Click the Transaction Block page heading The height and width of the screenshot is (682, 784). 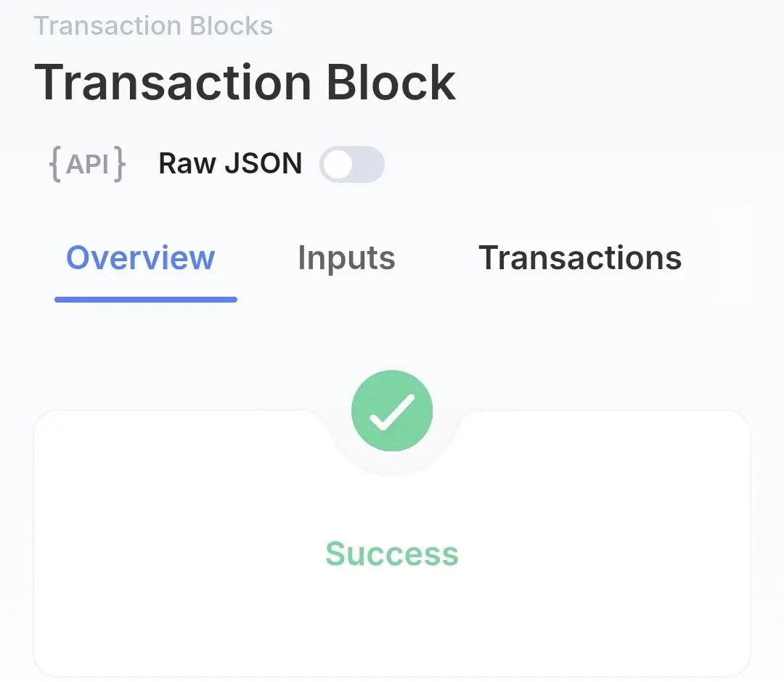245,82
